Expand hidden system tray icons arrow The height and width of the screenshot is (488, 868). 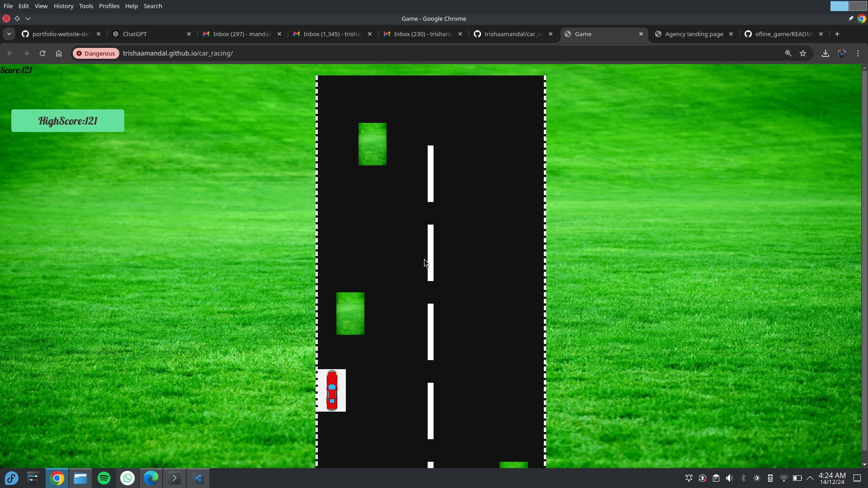tap(810, 478)
